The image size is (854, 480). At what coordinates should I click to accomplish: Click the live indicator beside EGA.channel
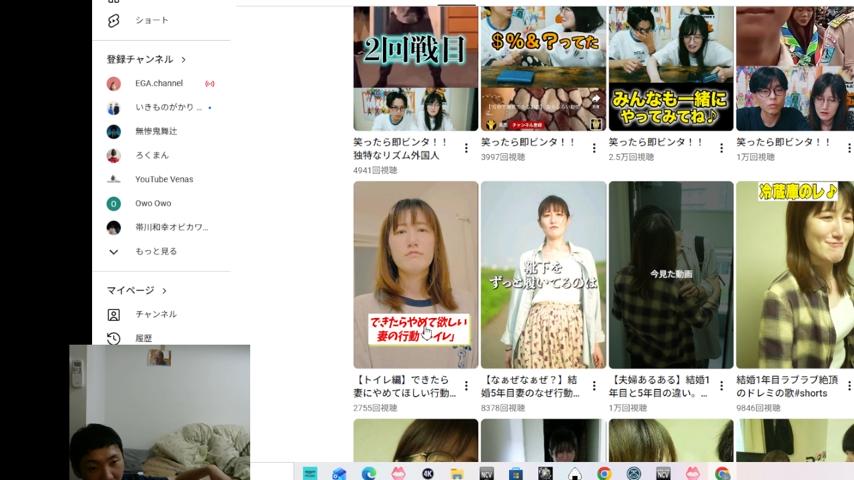(210, 83)
